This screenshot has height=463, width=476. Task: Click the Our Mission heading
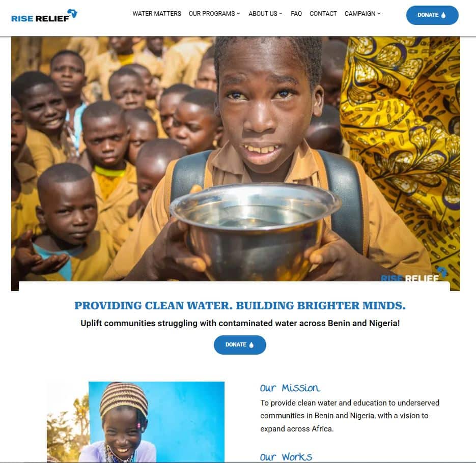pyautogui.click(x=290, y=388)
